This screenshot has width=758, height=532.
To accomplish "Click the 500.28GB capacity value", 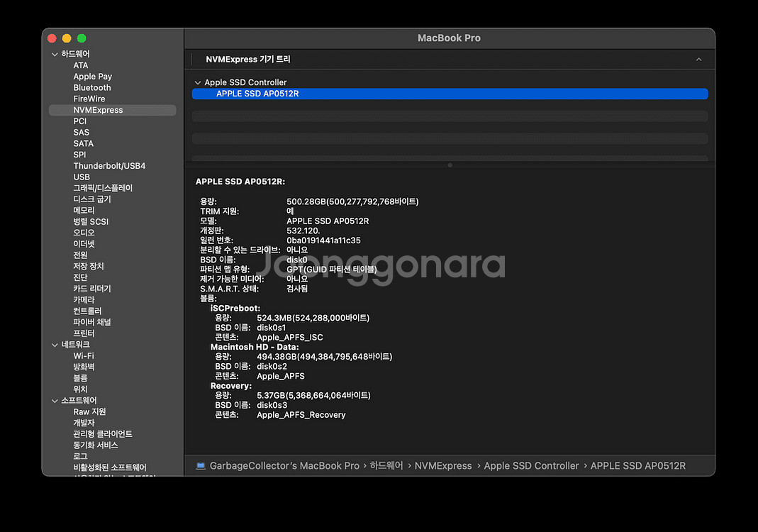I will (x=352, y=201).
